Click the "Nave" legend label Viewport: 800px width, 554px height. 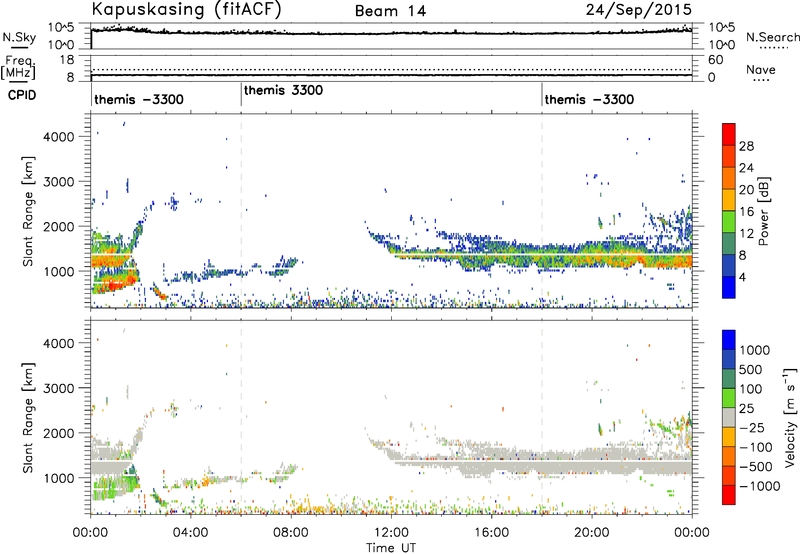click(761, 69)
